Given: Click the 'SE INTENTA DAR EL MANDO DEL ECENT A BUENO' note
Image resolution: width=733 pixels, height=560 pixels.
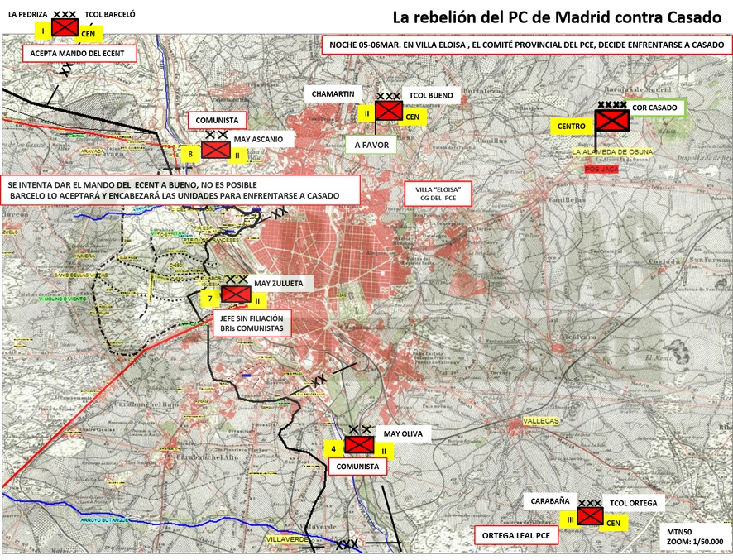Looking at the screenshot, I should click(181, 190).
